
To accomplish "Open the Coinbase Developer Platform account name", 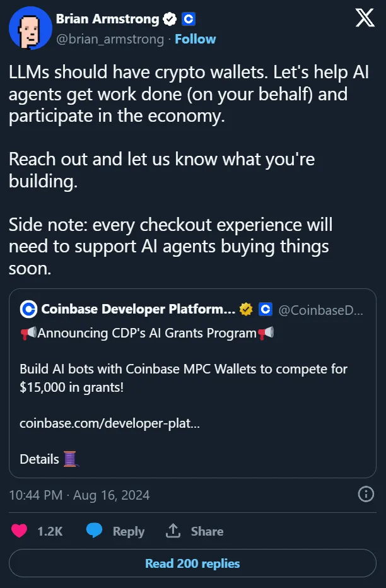I will point(137,309).
